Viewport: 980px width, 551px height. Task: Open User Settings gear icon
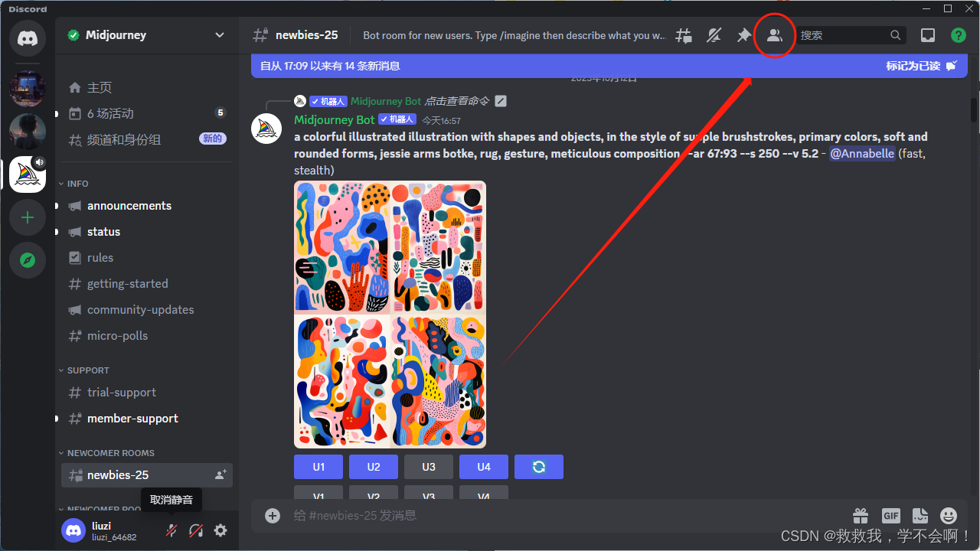(220, 530)
